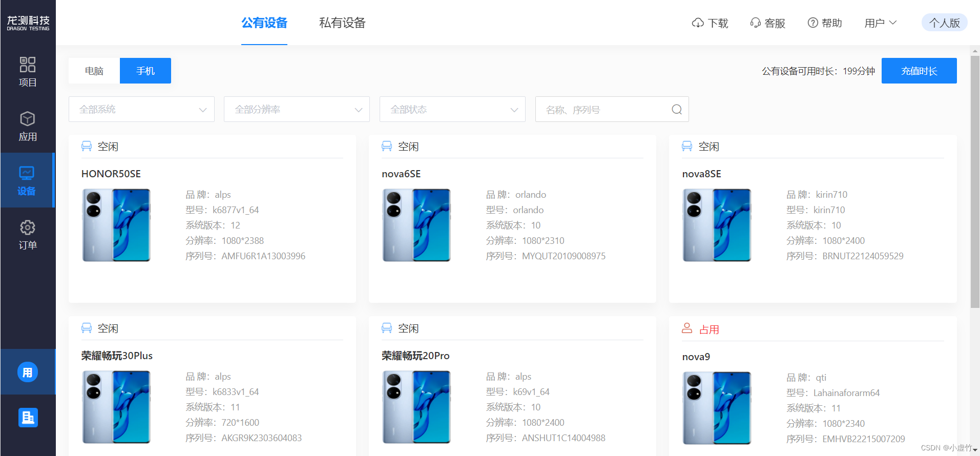Click the 荣耀畅玩20Pro phone thumbnail
Image resolution: width=980 pixels, height=456 pixels.
tap(416, 407)
